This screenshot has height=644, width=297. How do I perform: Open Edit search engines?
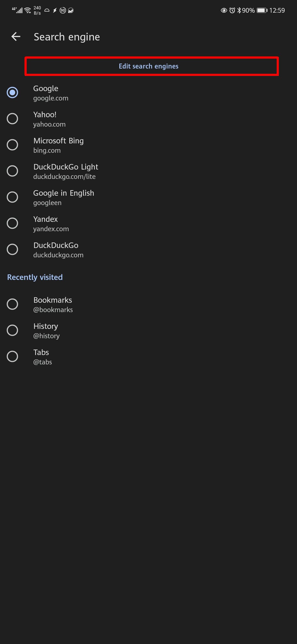coord(148,66)
